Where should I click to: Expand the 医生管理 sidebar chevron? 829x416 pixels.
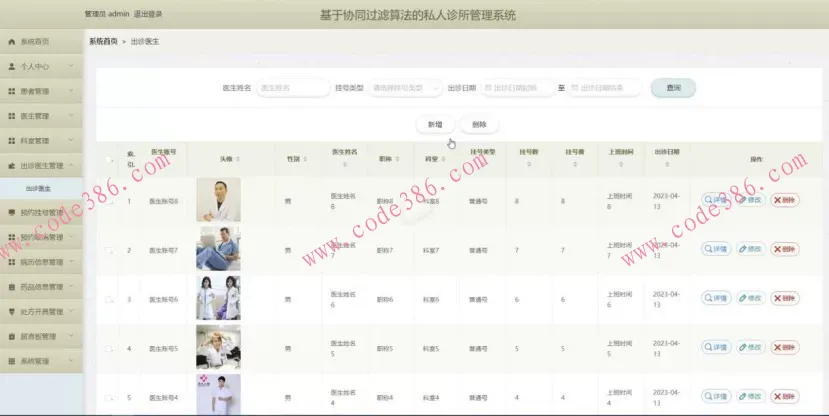pos(71,116)
